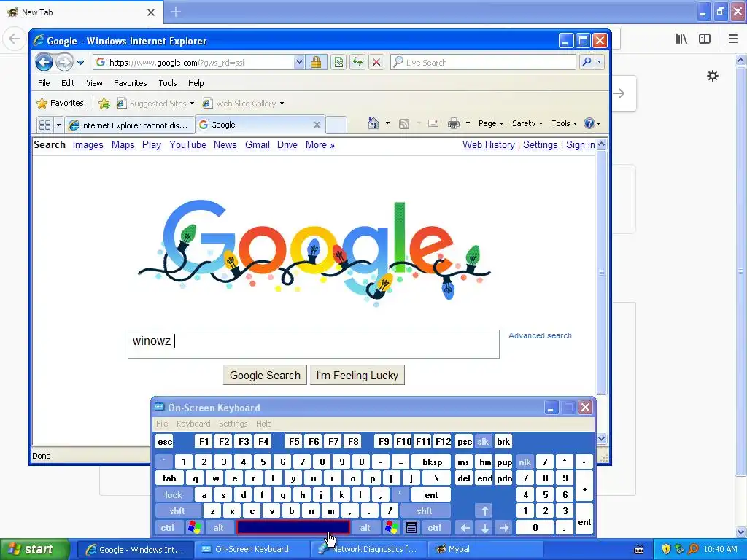Open the View menu in Internet Explorer
The image size is (747, 560).
click(x=94, y=83)
